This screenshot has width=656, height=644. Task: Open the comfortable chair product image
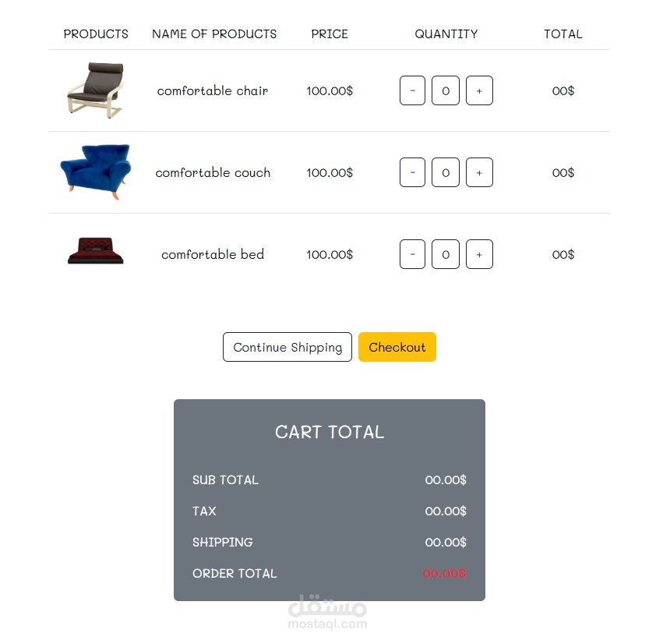96,90
